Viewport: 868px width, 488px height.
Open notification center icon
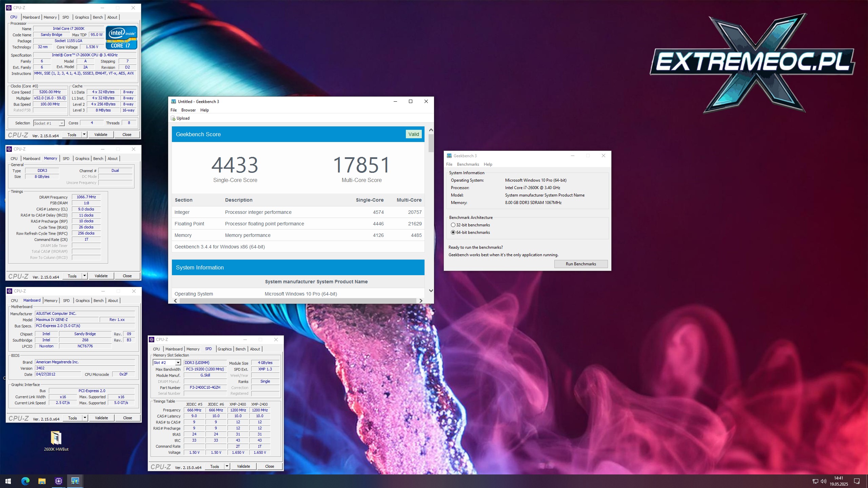coord(857,481)
